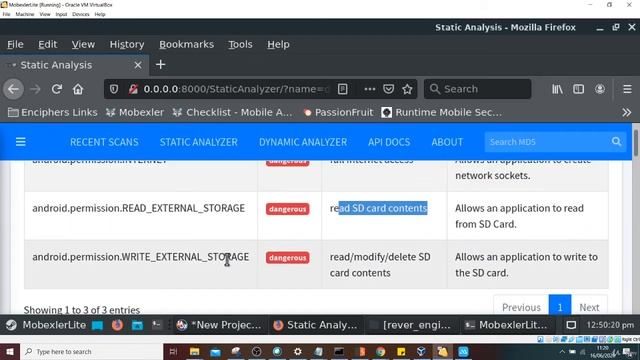Go back with the Firefox back arrow
Viewport: 640px width, 360px height.
[13, 89]
